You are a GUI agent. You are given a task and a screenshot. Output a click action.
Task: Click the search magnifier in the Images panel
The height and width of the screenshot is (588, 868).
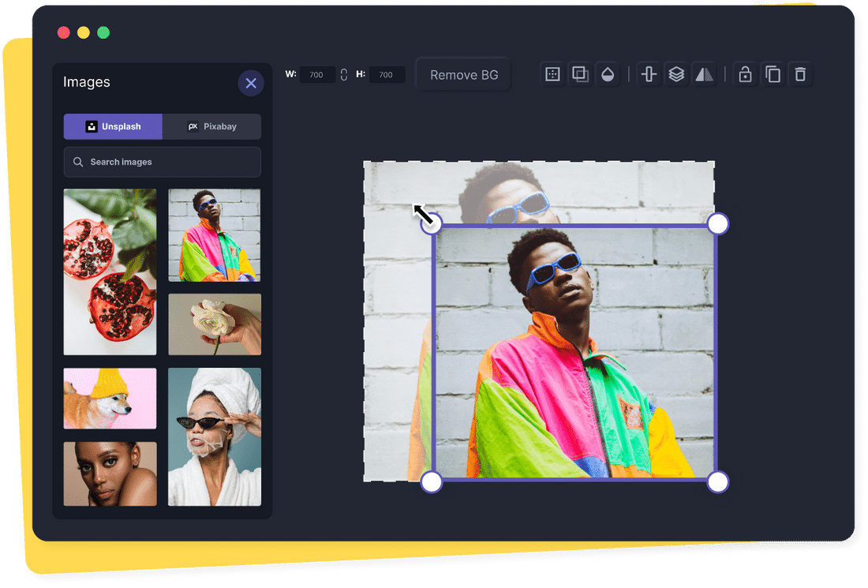click(78, 162)
